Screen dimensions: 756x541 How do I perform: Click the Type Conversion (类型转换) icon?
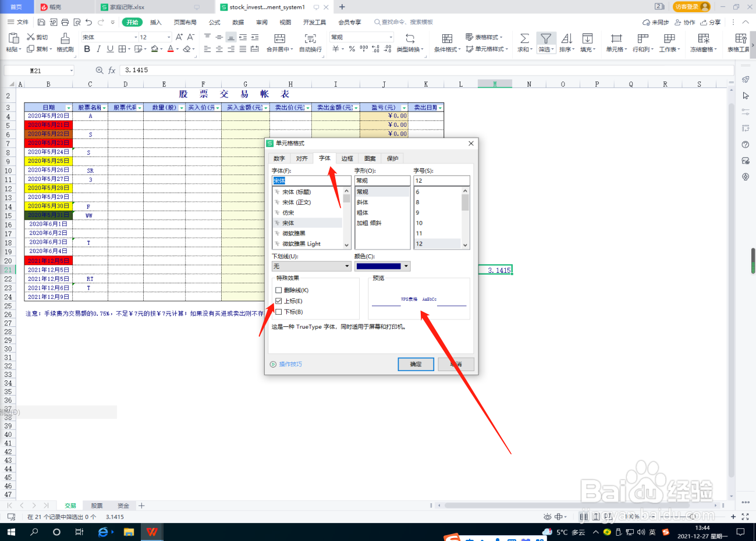tap(410, 38)
